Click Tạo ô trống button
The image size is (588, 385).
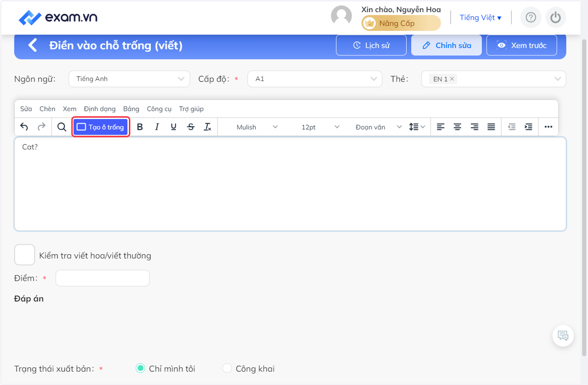coord(100,127)
